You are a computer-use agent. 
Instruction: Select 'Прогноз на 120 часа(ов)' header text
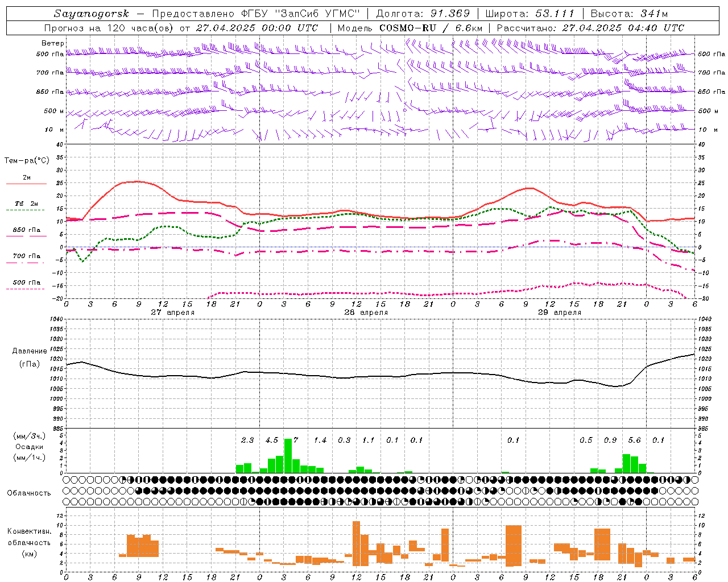[109, 28]
